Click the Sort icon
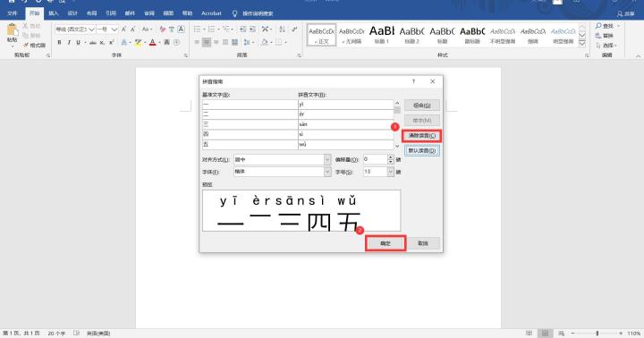 (x=282, y=30)
